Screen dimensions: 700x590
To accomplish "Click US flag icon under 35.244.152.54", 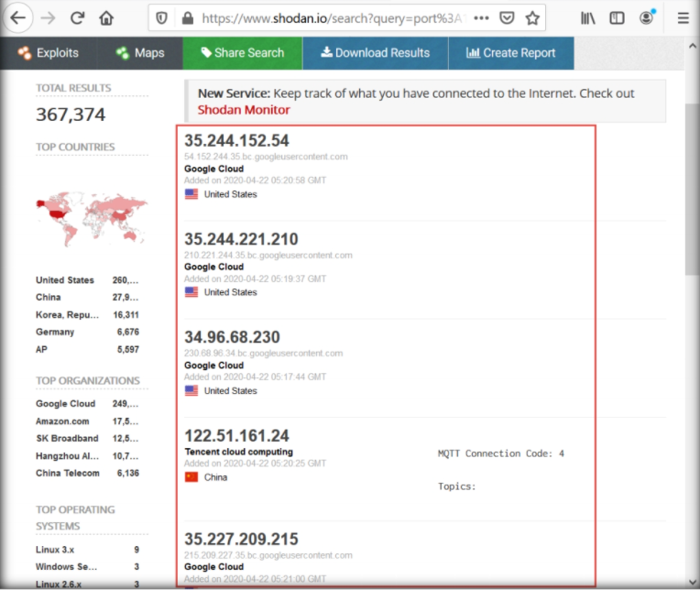I will pos(191,194).
